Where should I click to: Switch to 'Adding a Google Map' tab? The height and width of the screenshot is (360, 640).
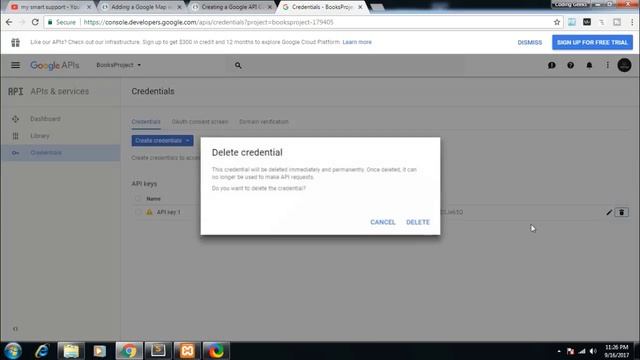[x=141, y=7]
